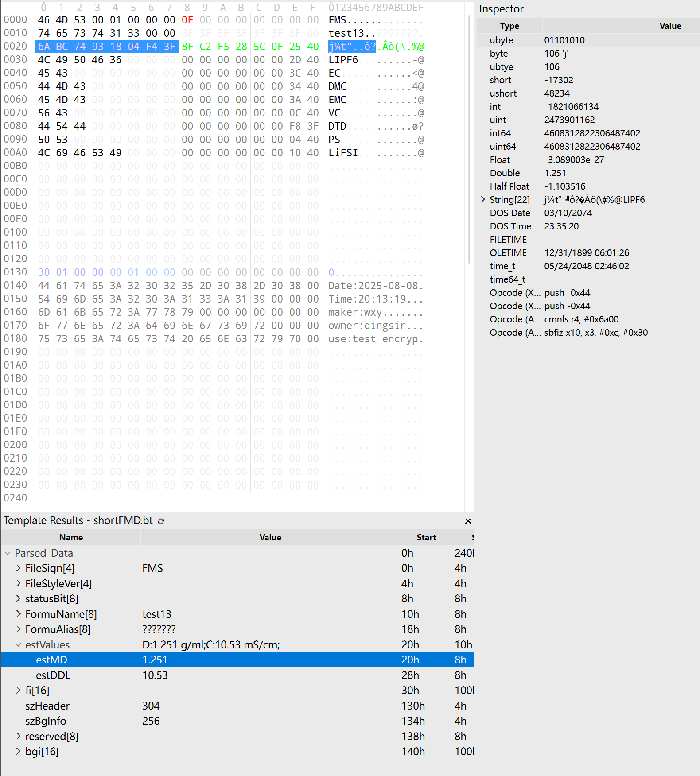
Task: Click the FileSign value 'FMS'
Action: [x=153, y=568]
